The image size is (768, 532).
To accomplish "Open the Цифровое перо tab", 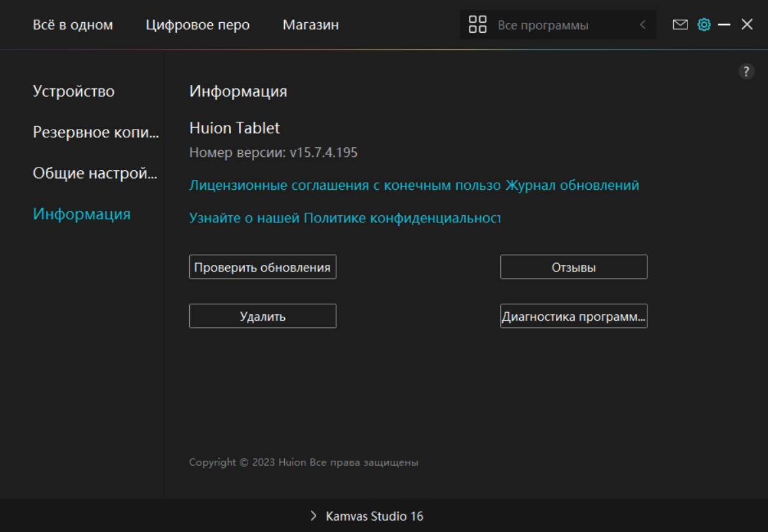I will [198, 25].
